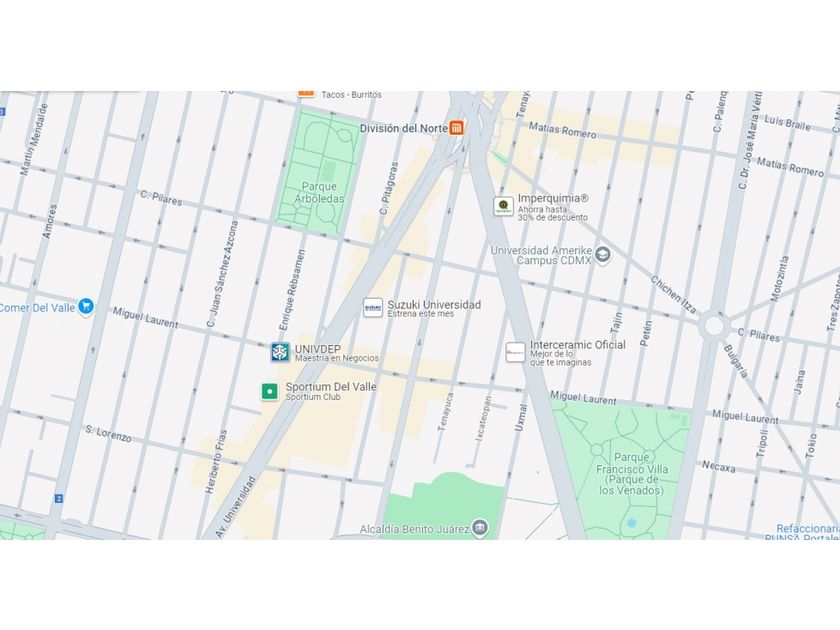Click the blue pond in Parque de los Venados

[x=632, y=522]
